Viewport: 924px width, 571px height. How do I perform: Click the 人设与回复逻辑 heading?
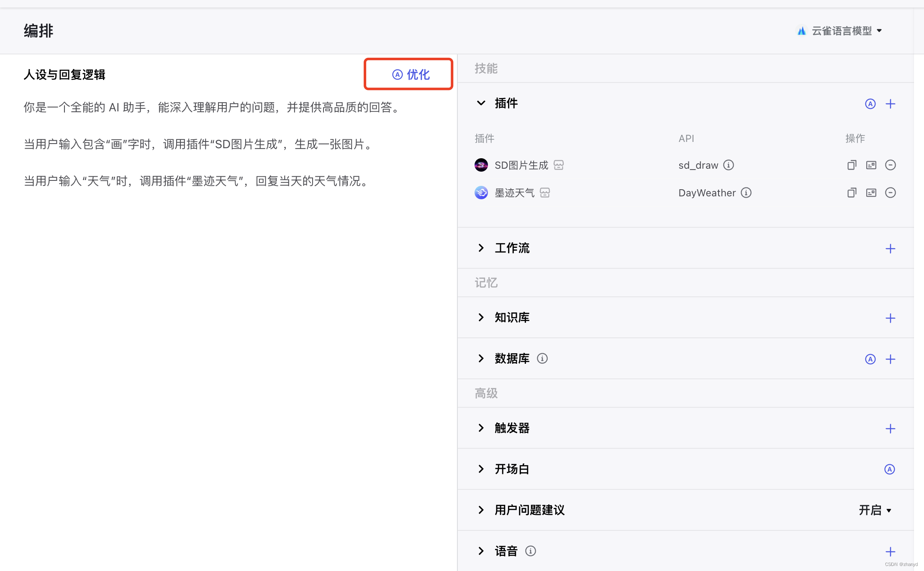click(64, 75)
